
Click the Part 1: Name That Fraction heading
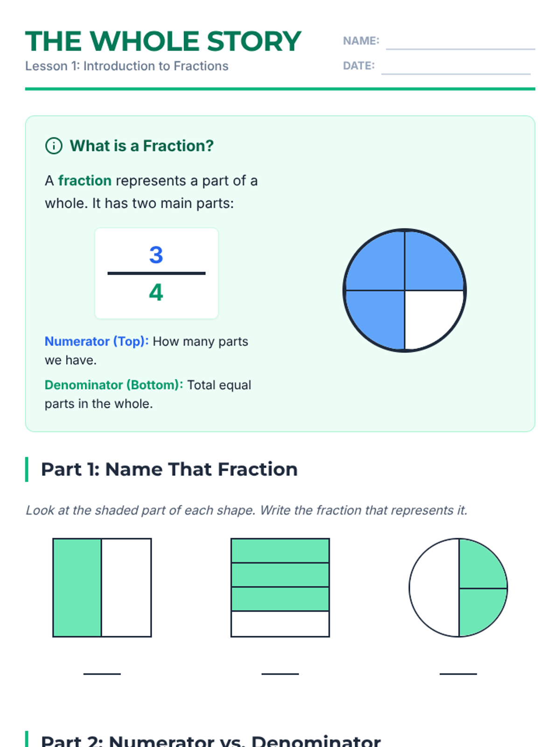click(x=169, y=469)
